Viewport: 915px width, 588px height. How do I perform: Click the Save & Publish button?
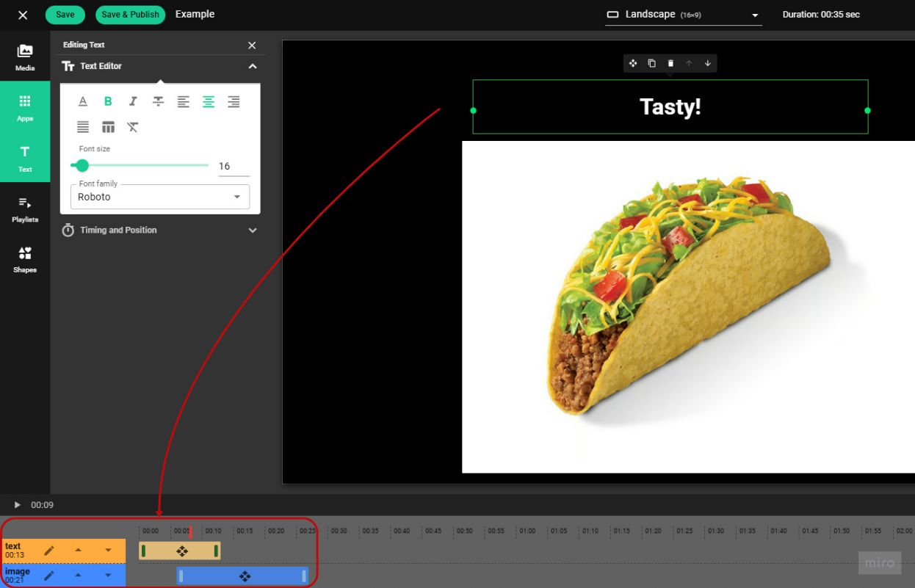[x=130, y=15]
